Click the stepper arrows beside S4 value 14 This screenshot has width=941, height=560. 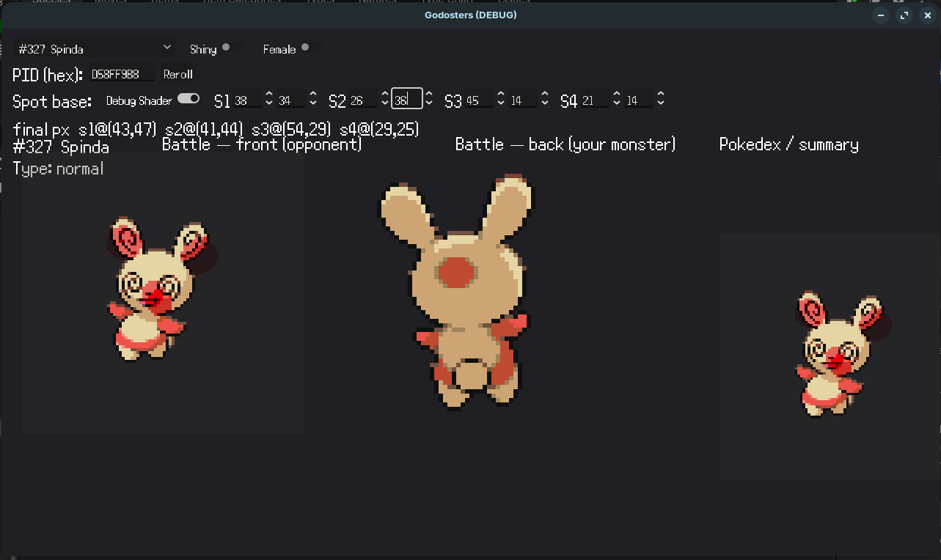(x=661, y=100)
